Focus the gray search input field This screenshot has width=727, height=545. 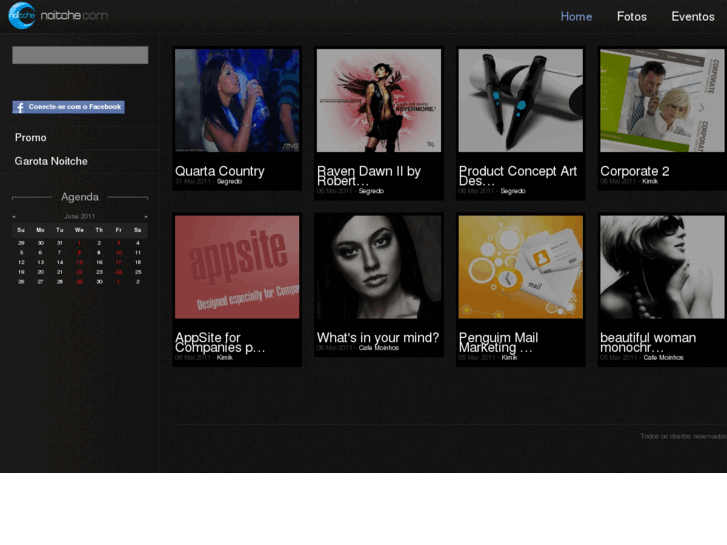80,55
